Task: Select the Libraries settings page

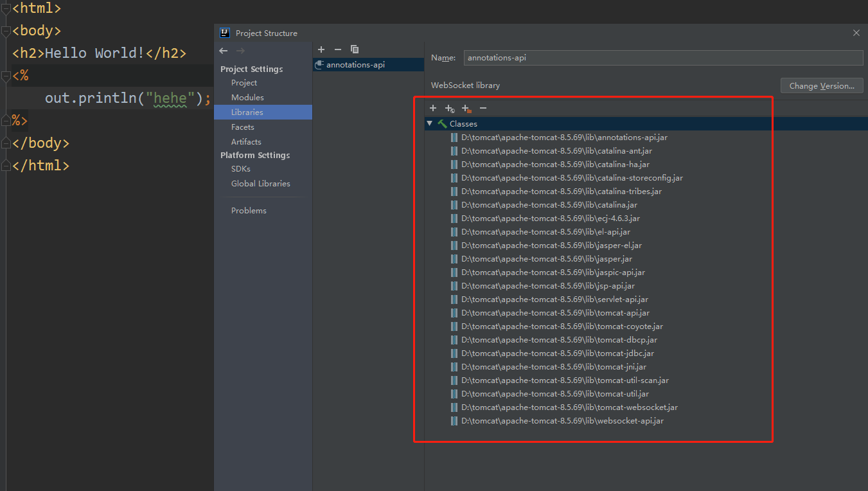Action: click(263, 112)
